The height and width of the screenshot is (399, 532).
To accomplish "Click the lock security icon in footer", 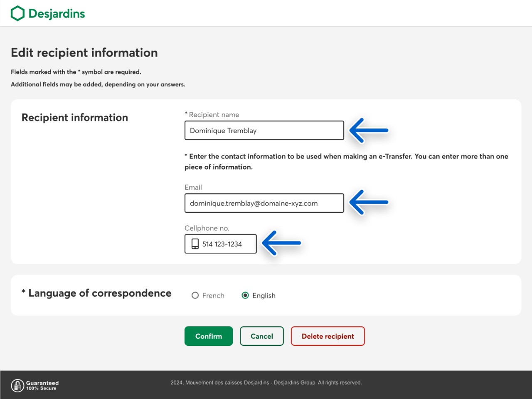I will pos(17,385).
